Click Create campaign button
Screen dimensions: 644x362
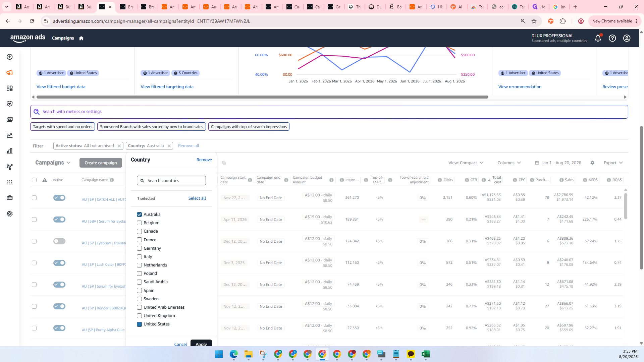tap(101, 163)
